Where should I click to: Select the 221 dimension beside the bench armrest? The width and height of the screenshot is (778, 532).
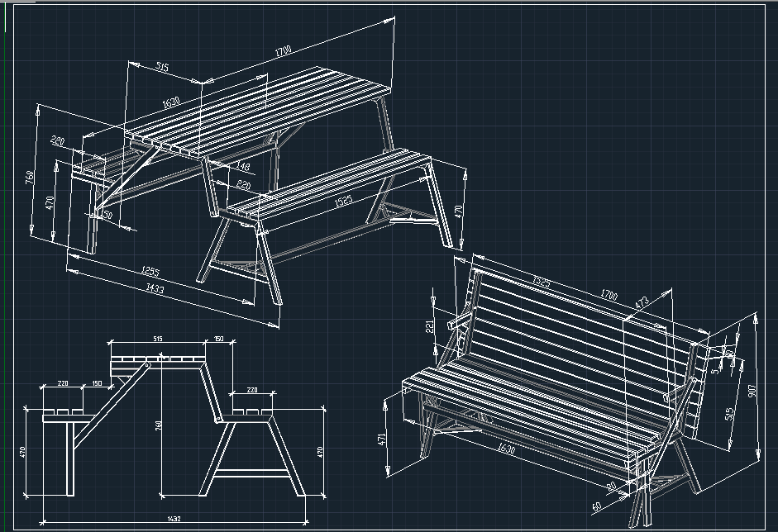(x=430, y=327)
